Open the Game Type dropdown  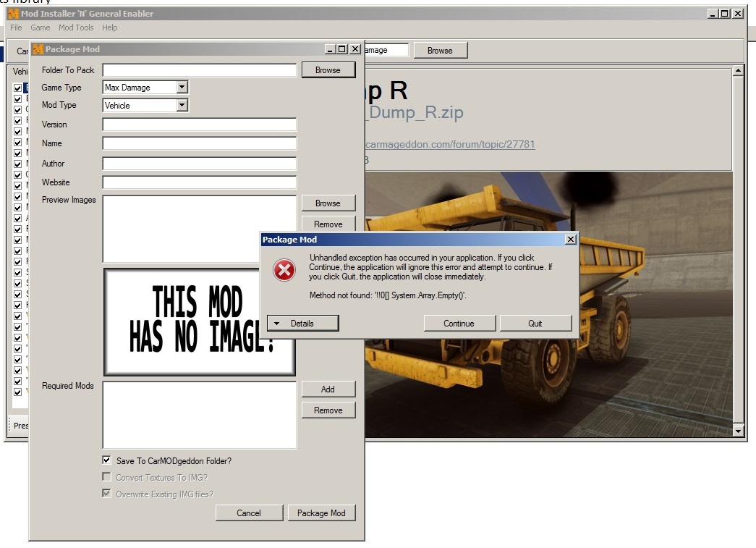pos(182,88)
